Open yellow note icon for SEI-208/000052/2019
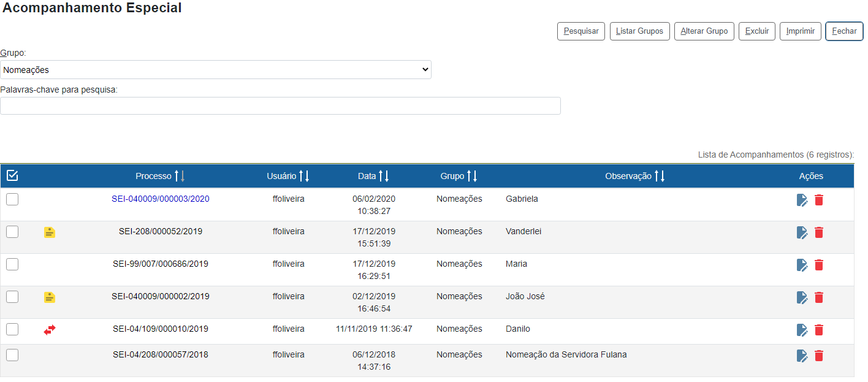Viewport: 868px width, 382px height. click(50, 232)
